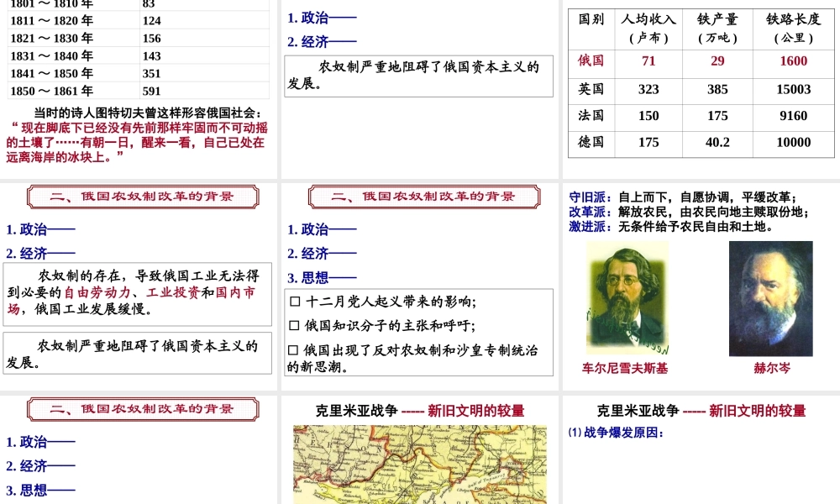Screen dimensions: 840x504
Task: Click the value 351 in the year table
Action: (x=151, y=74)
